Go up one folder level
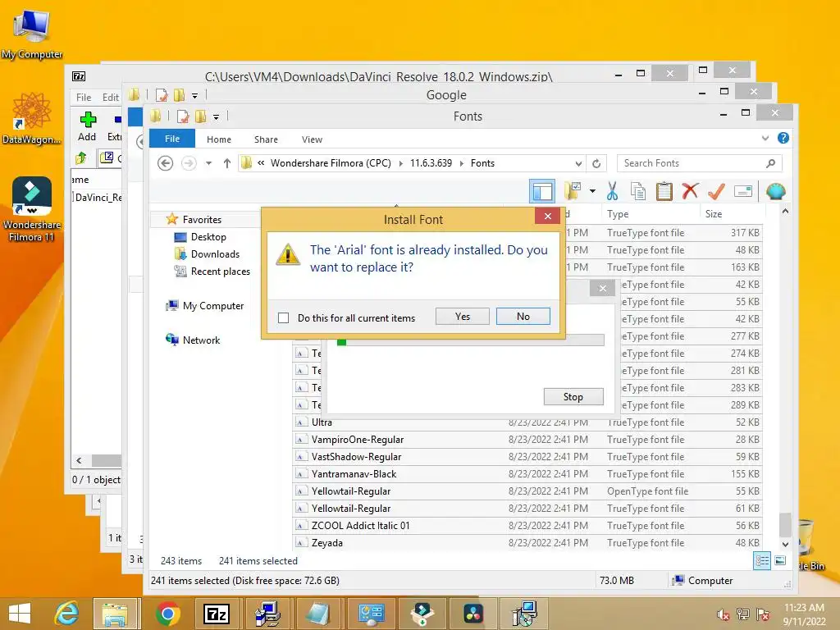Screen dimensions: 840x630 click(x=227, y=163)
